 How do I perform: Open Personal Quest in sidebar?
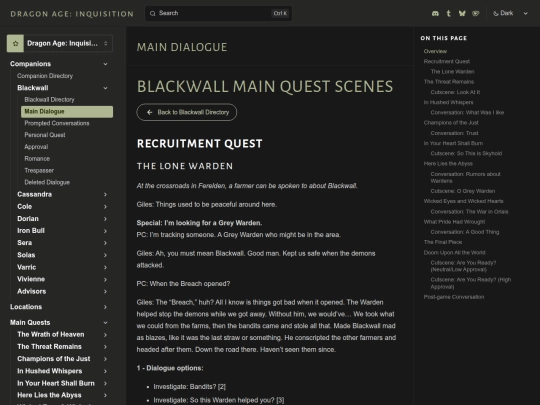click(x=45, y=135)
